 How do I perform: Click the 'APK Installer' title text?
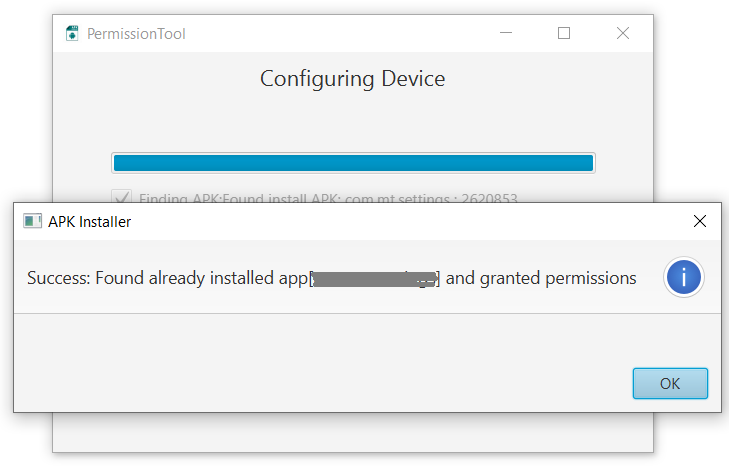[89, 222]
